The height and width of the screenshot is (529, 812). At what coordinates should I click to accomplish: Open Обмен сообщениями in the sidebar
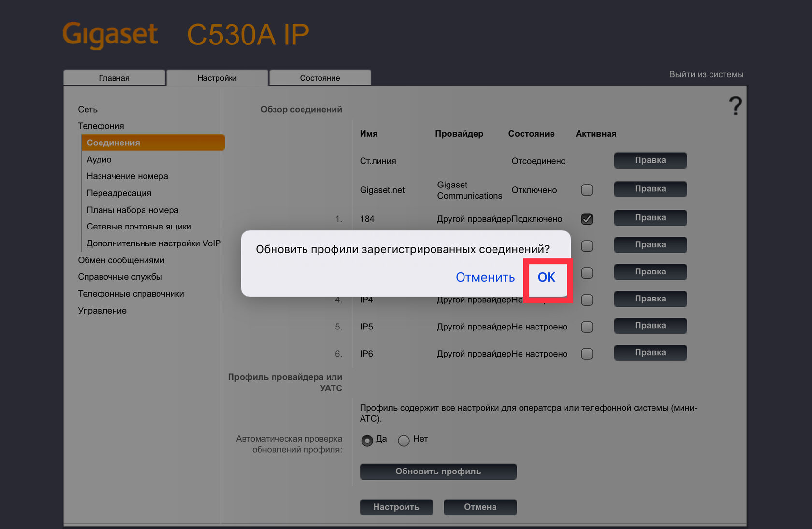pyautogui.click(x=121, y=260)
